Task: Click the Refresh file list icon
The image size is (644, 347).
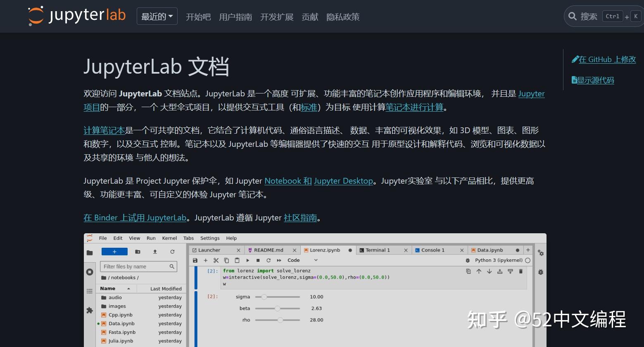Action: [173, 251]
